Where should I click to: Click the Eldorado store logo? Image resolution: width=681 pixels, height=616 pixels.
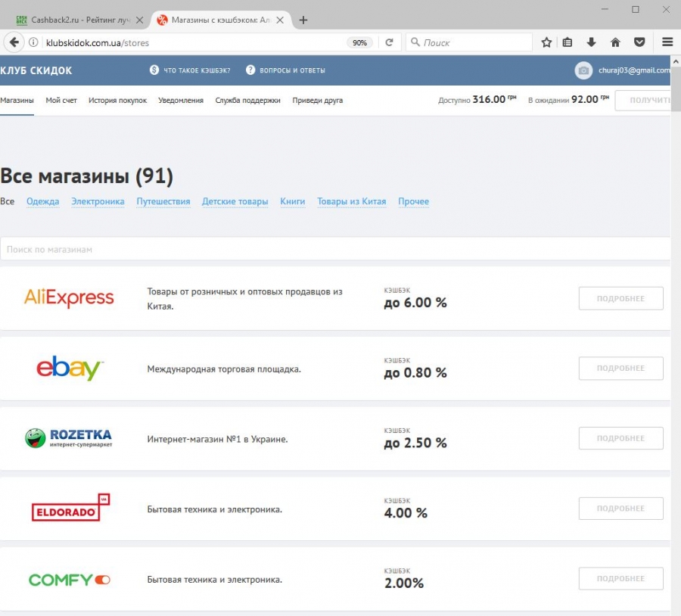[71, 507]
